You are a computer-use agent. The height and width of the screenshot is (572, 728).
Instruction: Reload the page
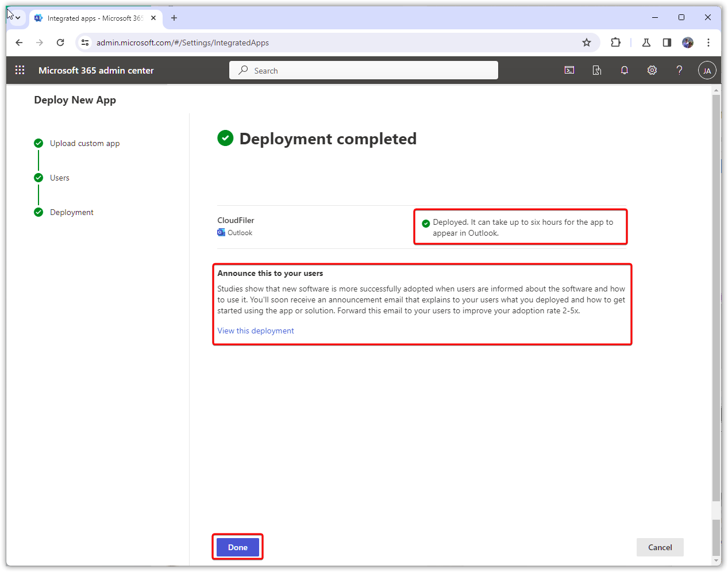[60, 43]
